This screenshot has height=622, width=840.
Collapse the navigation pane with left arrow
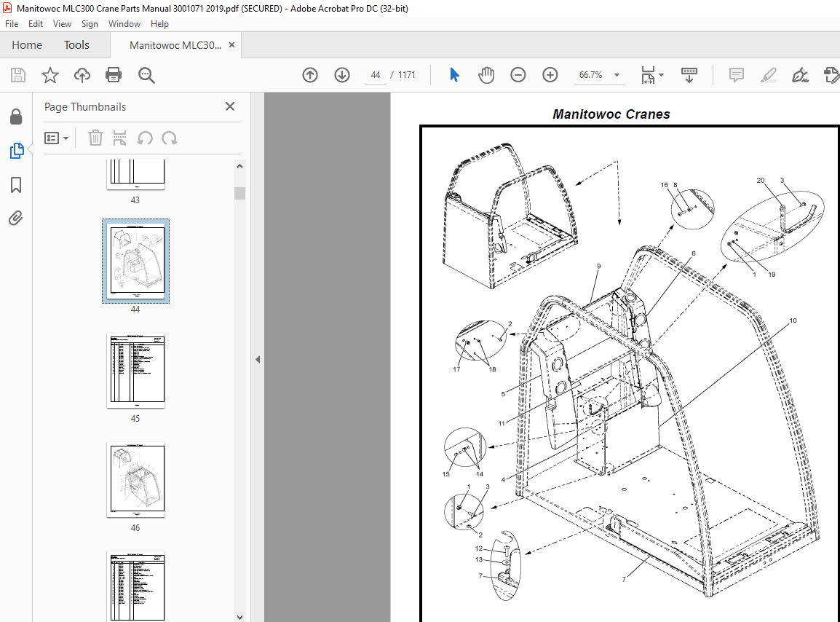[258, 359]
